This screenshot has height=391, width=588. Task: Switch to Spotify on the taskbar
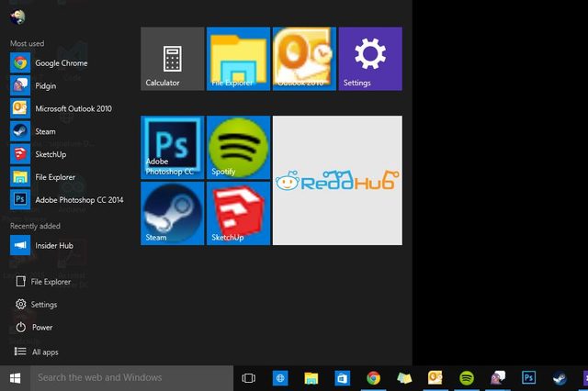(467, 378)
